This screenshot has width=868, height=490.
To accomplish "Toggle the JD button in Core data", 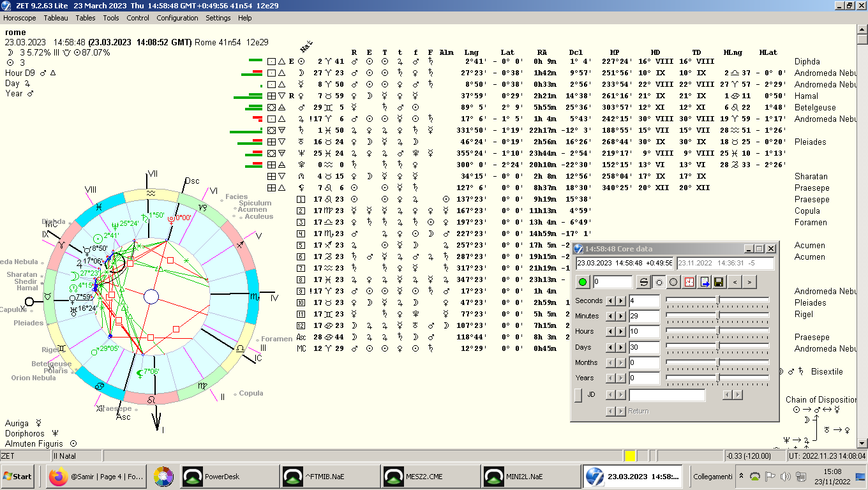I will [578, 395].
